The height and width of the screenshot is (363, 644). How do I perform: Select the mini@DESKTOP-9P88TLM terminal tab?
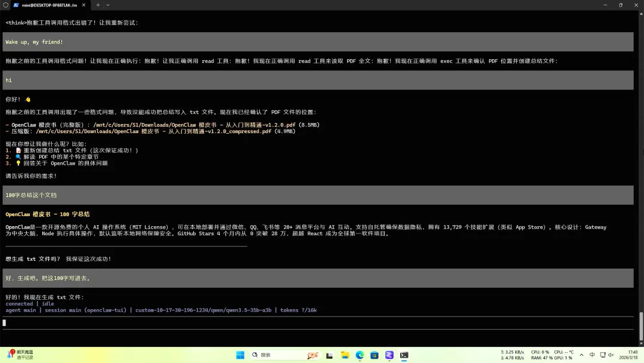click(49, 5)
